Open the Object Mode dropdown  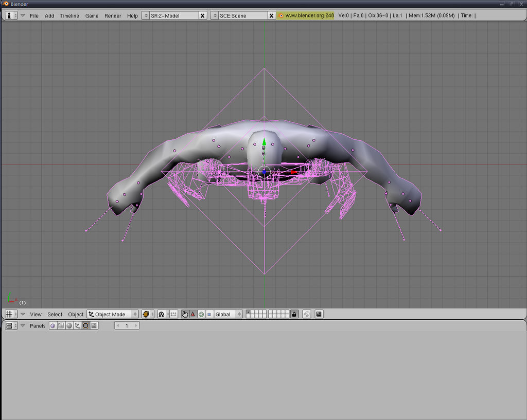(113, 314)
